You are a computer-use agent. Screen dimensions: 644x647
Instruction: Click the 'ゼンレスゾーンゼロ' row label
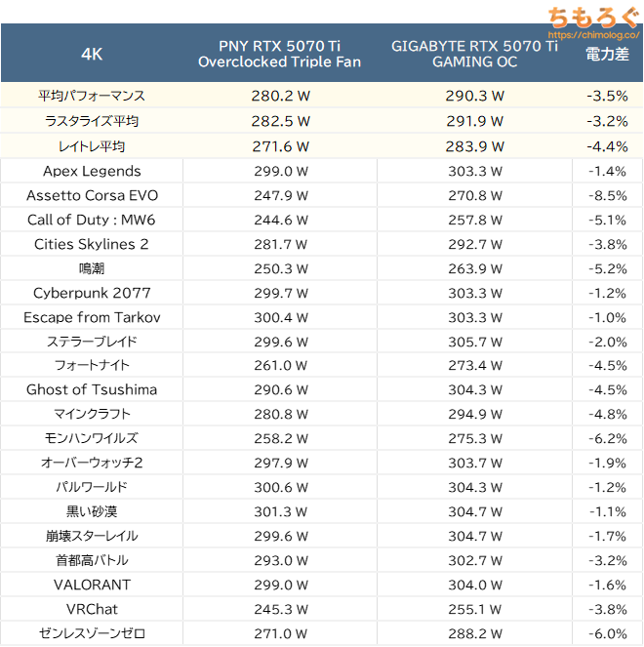pyautogui.click(x=92, y=633)
